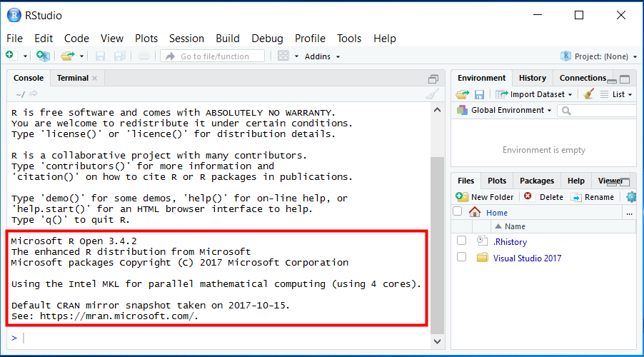This screenshot has height=357, width=644.
Task: Click the console scrollbar down arrow
Action: pyautogui.click(x=438, y=341)
